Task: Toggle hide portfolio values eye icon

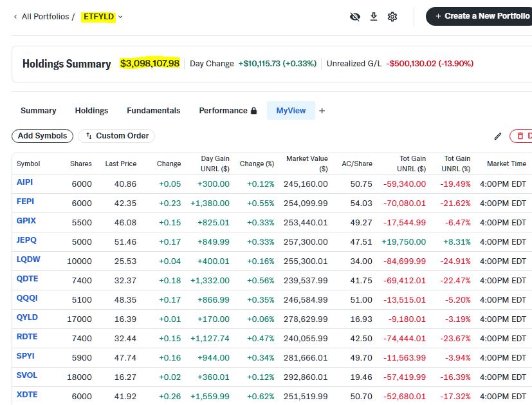Action: tap(354, 17)
